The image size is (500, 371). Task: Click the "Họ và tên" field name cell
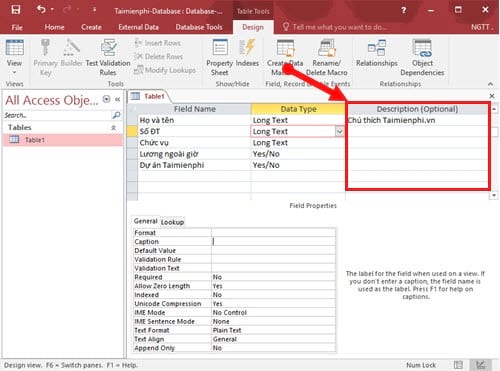[x=194, y=120]
